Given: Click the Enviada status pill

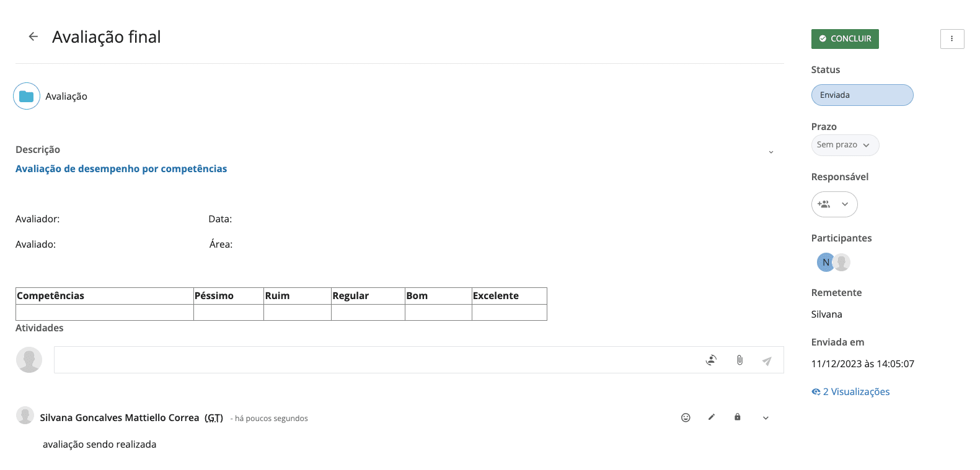Looking at the screenshot, I should 862,95.
